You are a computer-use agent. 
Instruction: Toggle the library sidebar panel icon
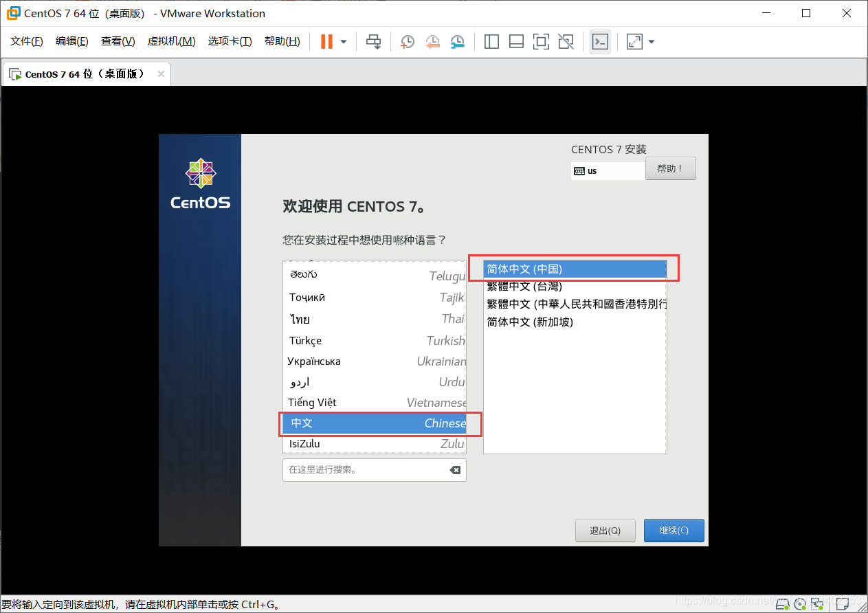pos(491,42)
